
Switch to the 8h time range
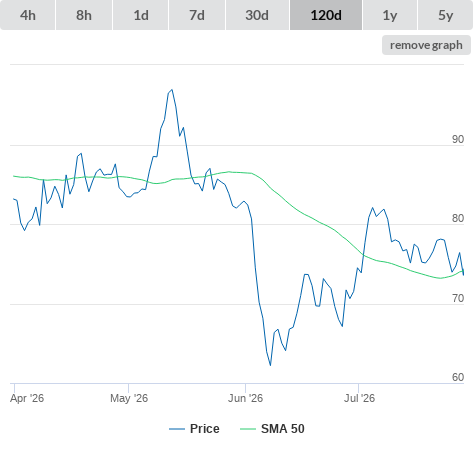84,15
